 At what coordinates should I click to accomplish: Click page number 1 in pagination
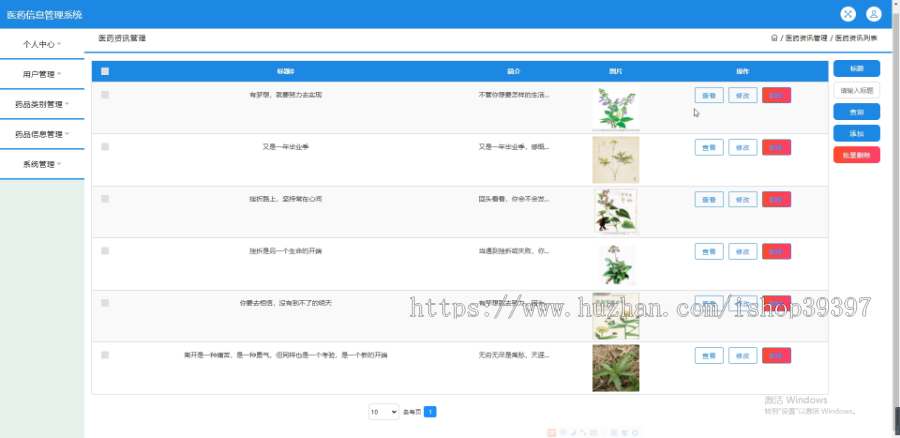coord(430,412)
